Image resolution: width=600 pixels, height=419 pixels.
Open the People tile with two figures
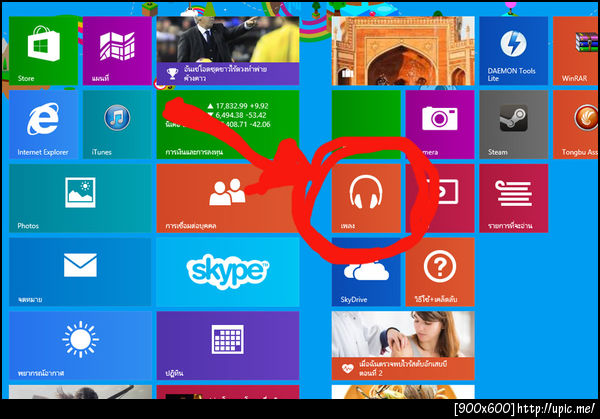click(x=228, y=198)
